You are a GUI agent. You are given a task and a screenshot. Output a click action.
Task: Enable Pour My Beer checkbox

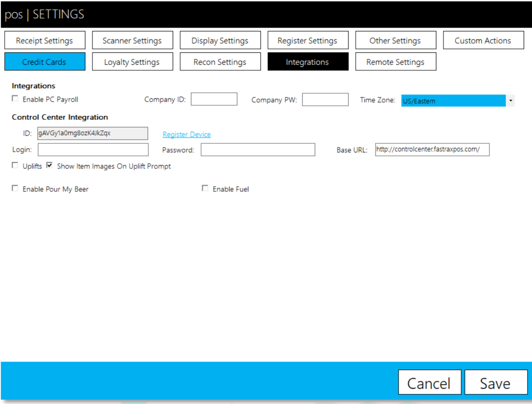click(15, 189)
